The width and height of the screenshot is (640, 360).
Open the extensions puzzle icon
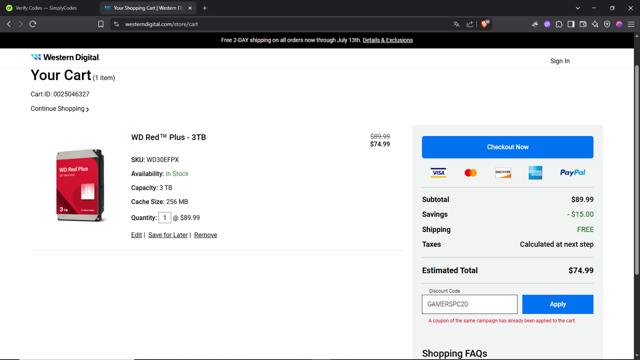pos(559,24)
